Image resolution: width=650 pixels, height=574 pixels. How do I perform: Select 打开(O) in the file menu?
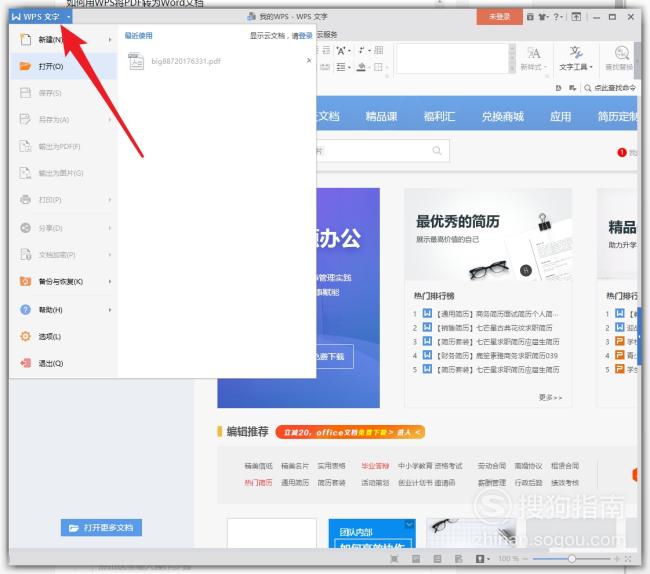[62, 66]
